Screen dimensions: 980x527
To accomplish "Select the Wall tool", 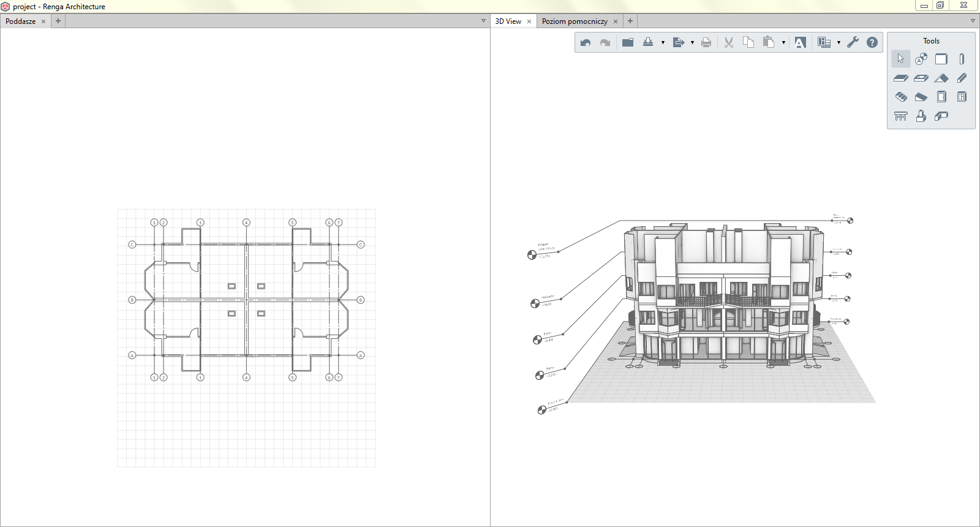I will click(941, 59).
